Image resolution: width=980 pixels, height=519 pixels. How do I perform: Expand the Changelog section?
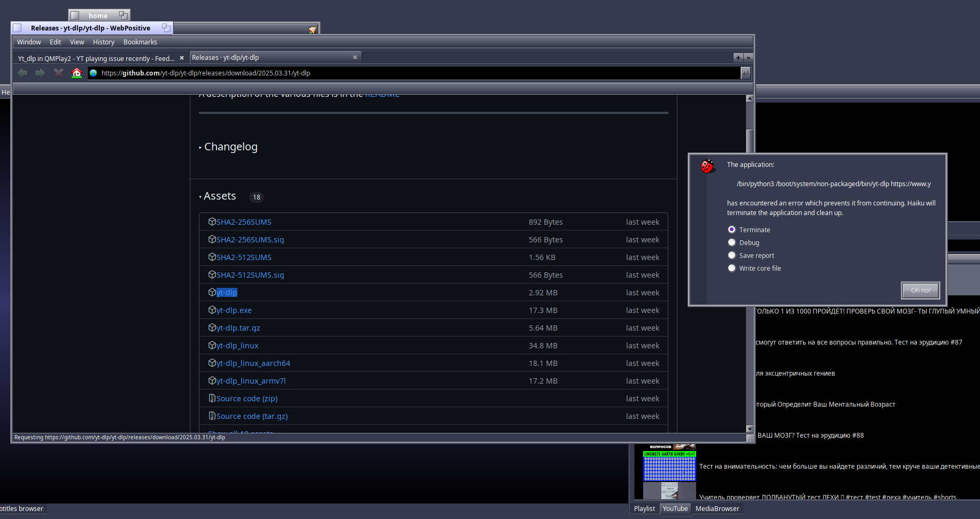coord(228,147)
